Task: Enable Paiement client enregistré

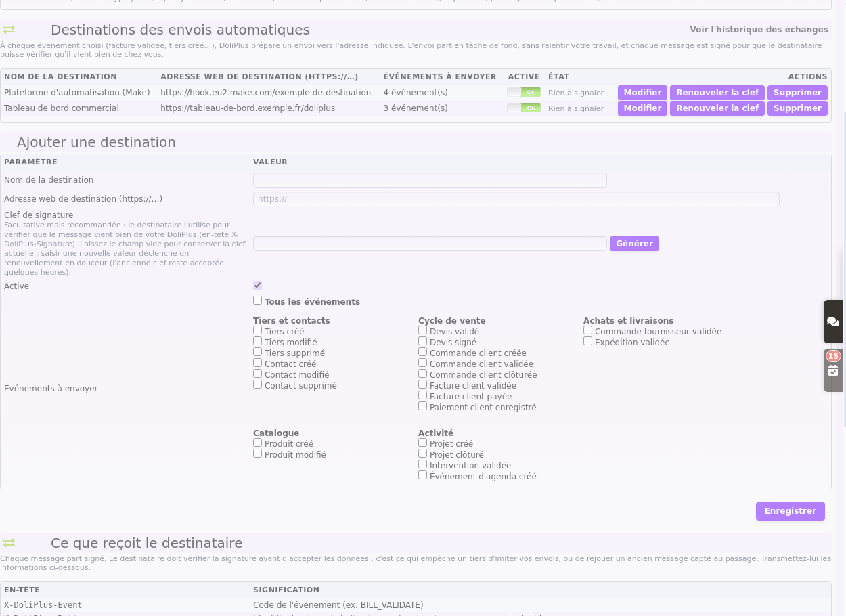Action: (422, 406)
